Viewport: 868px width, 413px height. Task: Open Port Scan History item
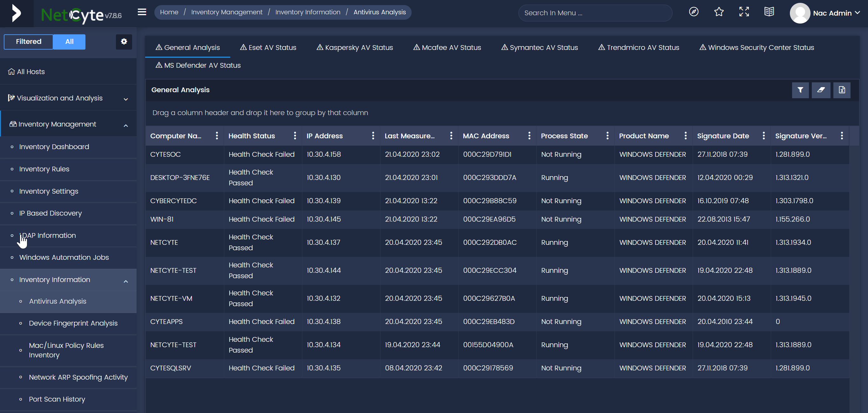(x=68, y=399)
